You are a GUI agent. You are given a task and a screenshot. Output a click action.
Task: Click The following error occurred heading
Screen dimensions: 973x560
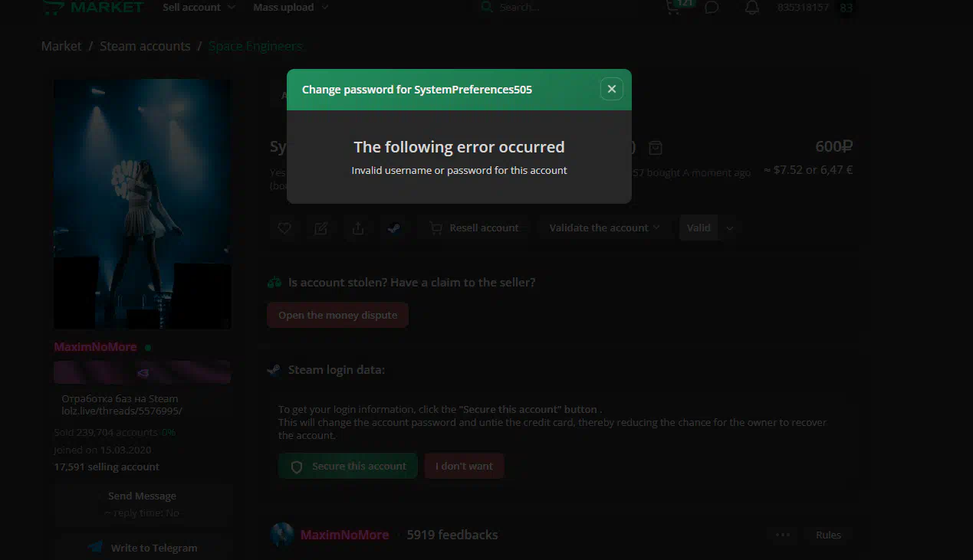459,147
